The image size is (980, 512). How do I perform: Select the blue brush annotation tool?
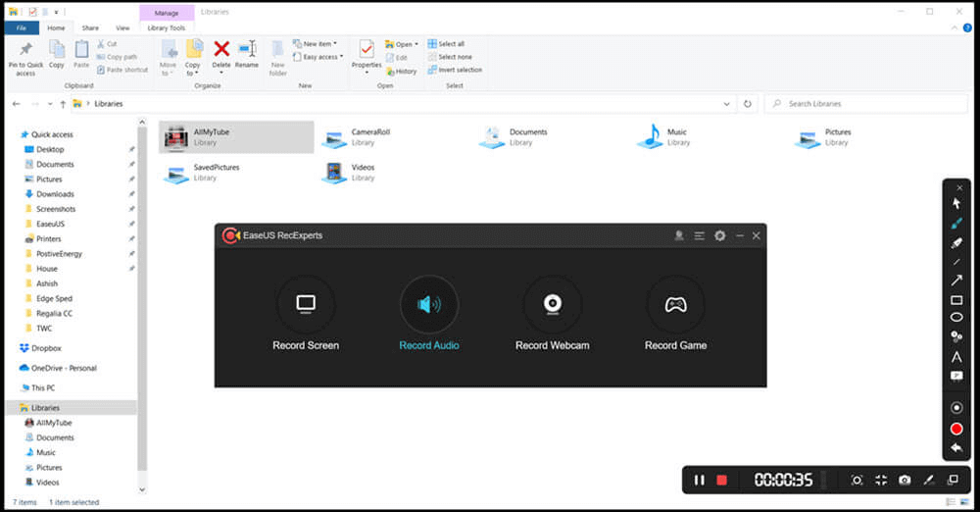click(x=956, y=223)
